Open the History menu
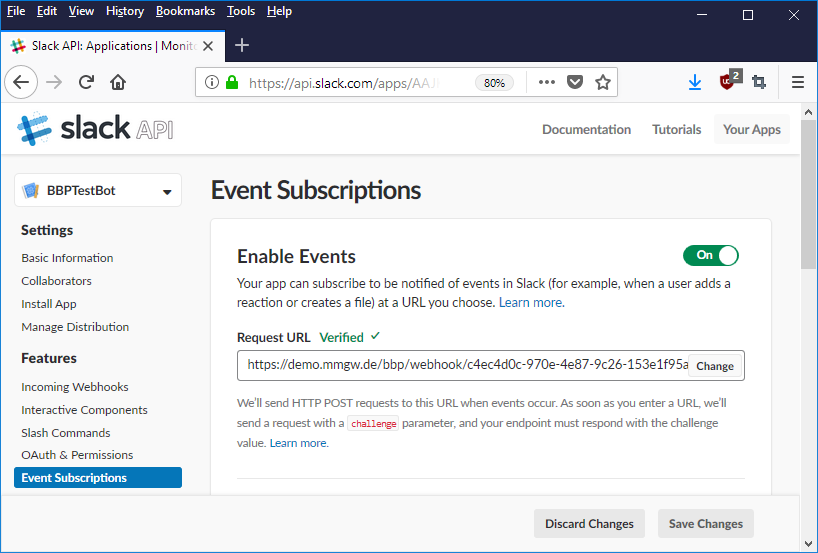The height and width of the screenshot is (553, 818). (125, 11)
